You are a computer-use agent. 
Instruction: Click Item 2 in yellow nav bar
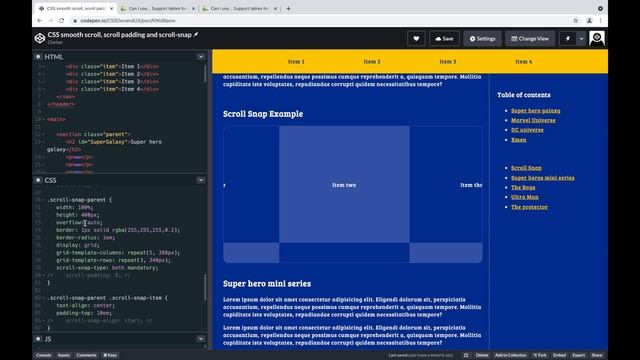372,62
